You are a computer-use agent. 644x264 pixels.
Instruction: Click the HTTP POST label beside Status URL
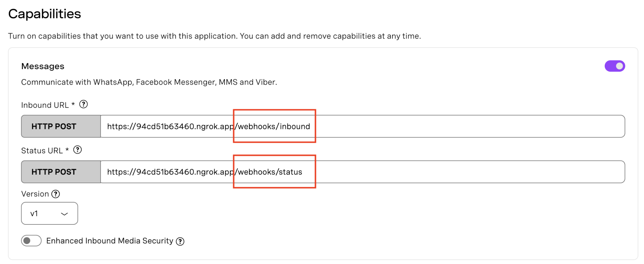pos(60,172)
